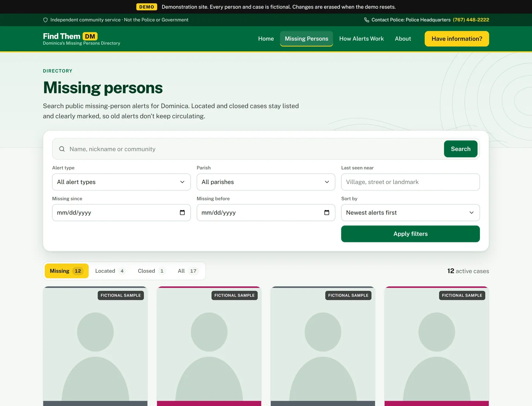Screen dimensions: 532x406
Task: Go to the Home menu item
Action: click(266, 39)
